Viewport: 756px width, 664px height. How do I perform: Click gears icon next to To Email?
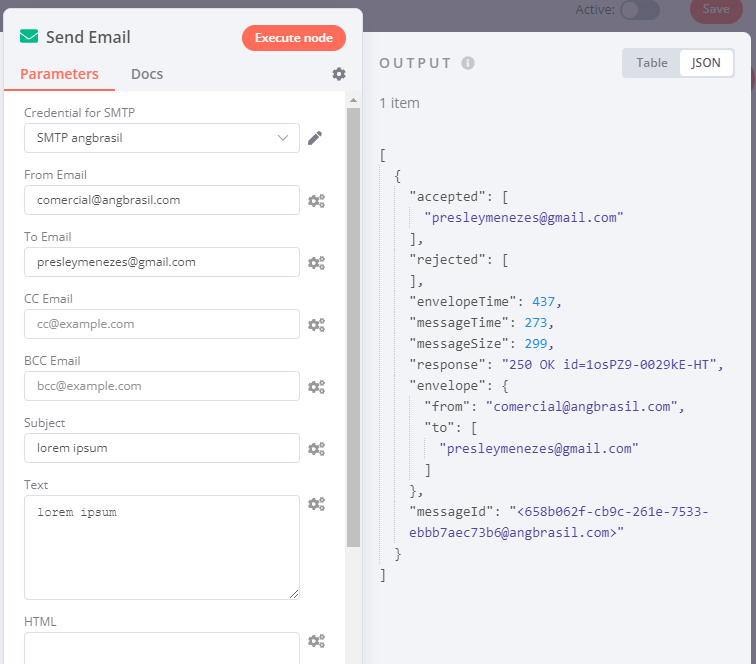(x=316, y=262)
